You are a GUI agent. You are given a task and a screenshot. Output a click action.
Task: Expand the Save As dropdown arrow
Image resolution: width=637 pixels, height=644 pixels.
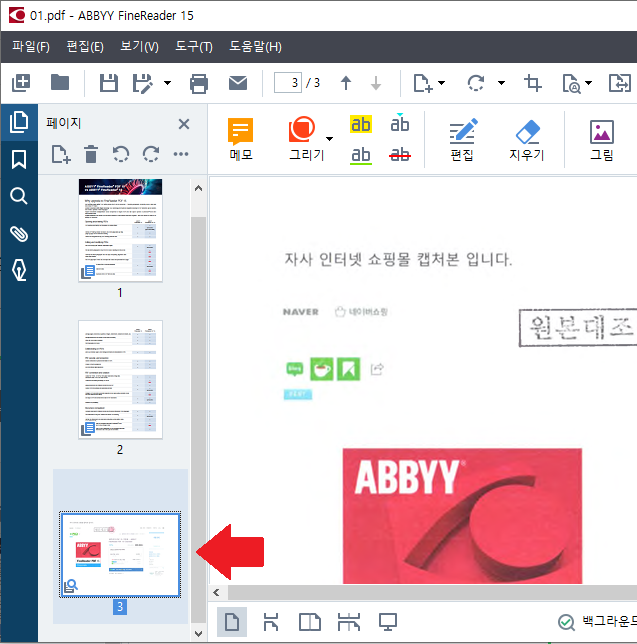(167, 83)
